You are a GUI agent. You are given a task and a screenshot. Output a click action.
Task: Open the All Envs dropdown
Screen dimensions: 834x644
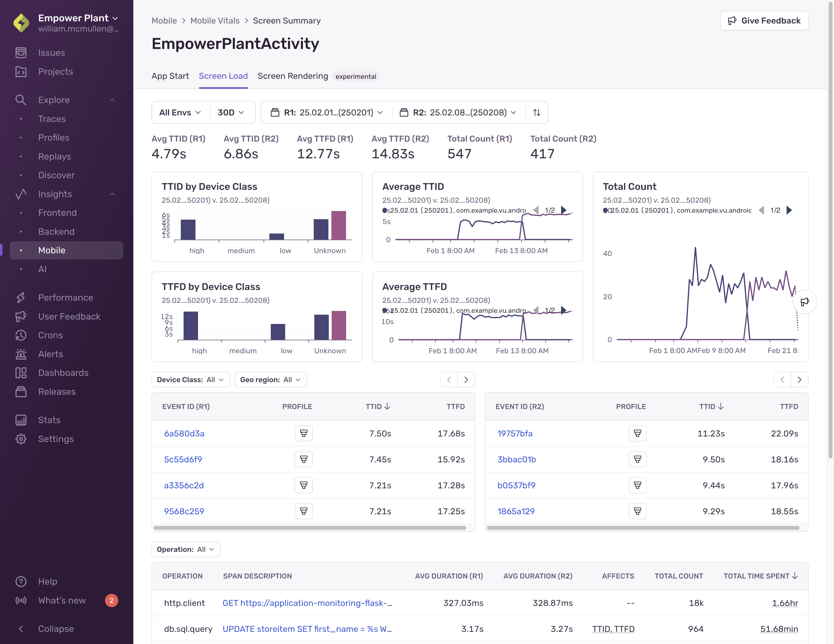click(x=180, y=112)
